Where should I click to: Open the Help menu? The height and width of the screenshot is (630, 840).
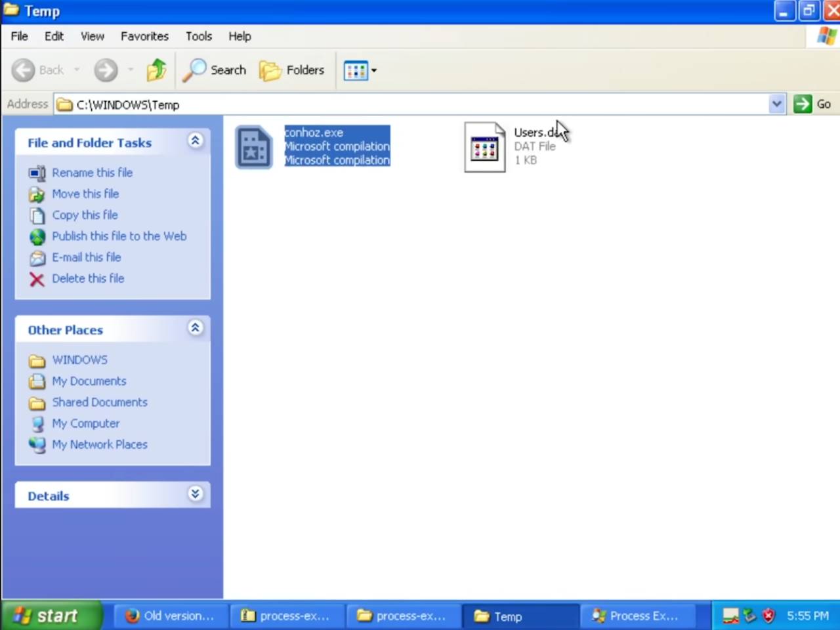[x=240, y=36]
